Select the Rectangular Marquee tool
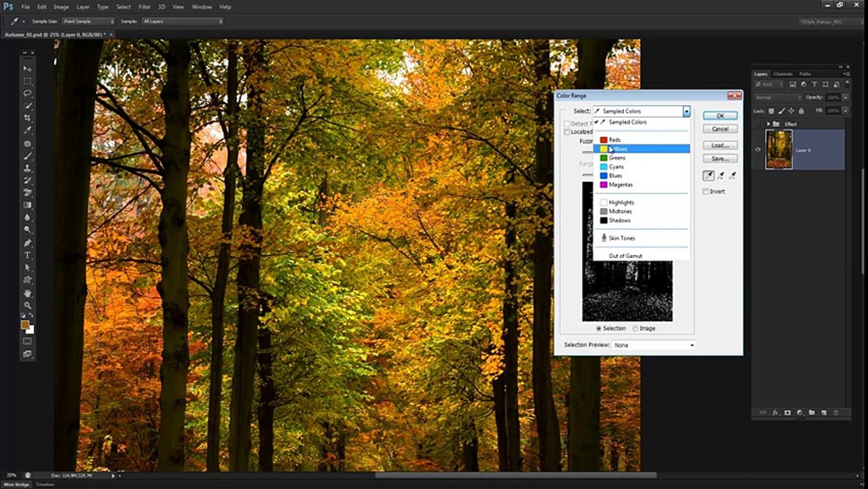 [28, 81]
